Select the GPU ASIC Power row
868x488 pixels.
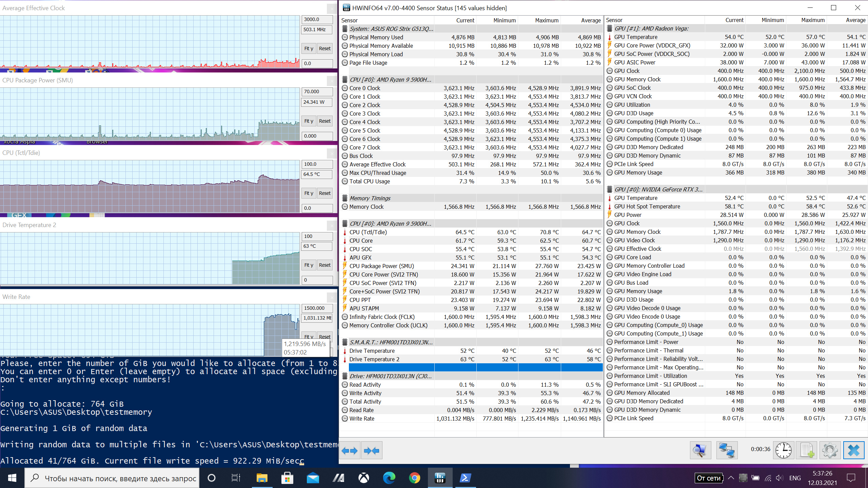click(x=736, y=62)
